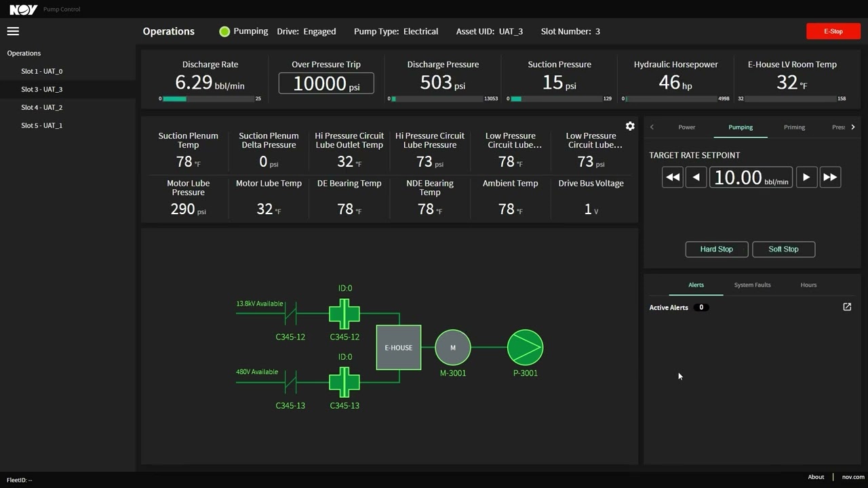
Task: Select motor M-3001 symbol
Action: pos(453,348)
